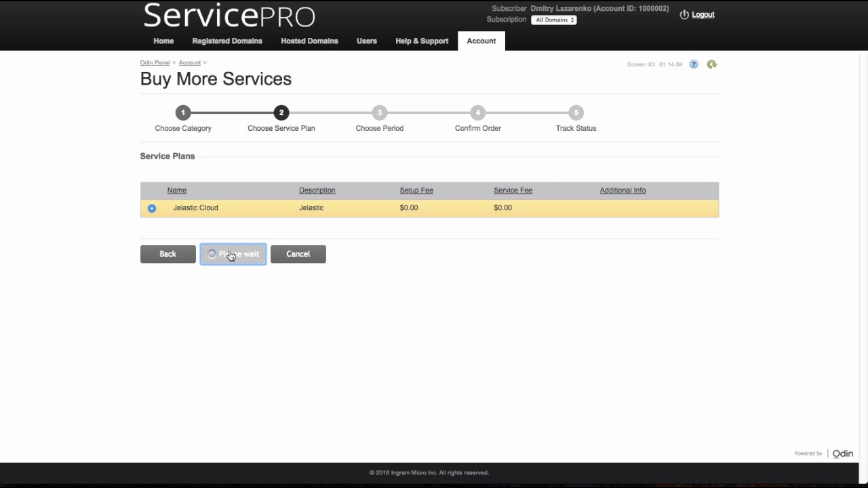Image resolution: width=868 pixels, height=488 pixels.
Task: Click step 5 Track Status circle
Action: point(576,113)
